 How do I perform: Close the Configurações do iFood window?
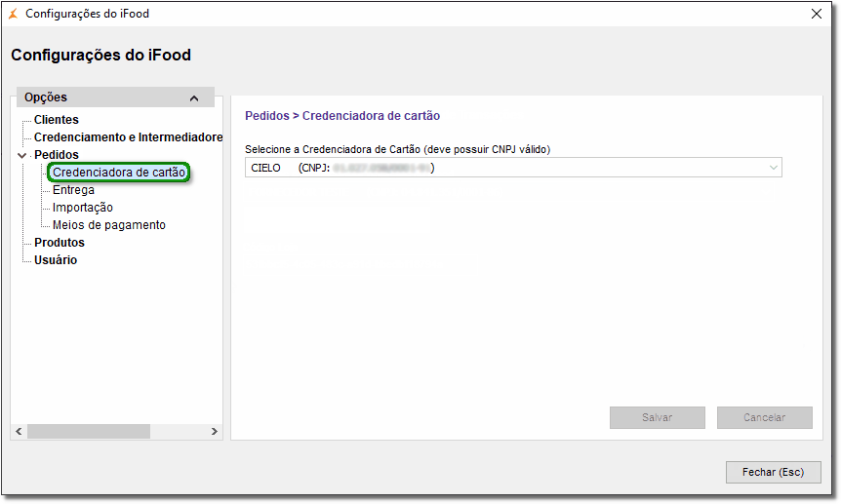click(x=817, y=14)
